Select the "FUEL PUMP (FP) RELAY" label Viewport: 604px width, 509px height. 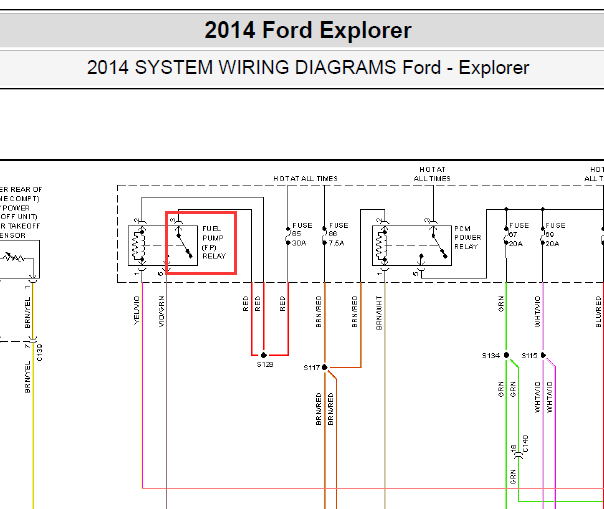tap(214, 242)
